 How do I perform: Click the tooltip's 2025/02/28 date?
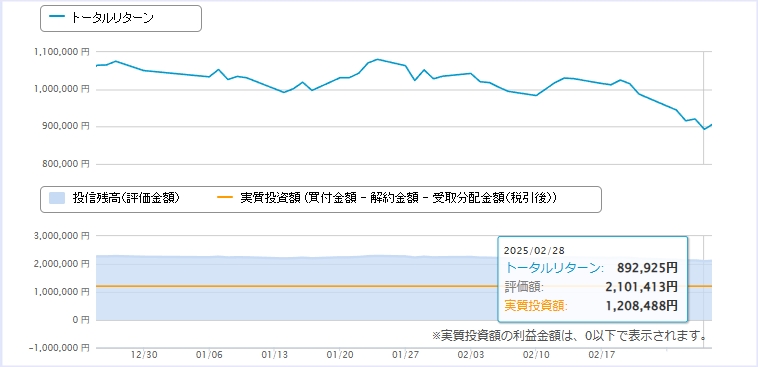(x=534, y=251)
